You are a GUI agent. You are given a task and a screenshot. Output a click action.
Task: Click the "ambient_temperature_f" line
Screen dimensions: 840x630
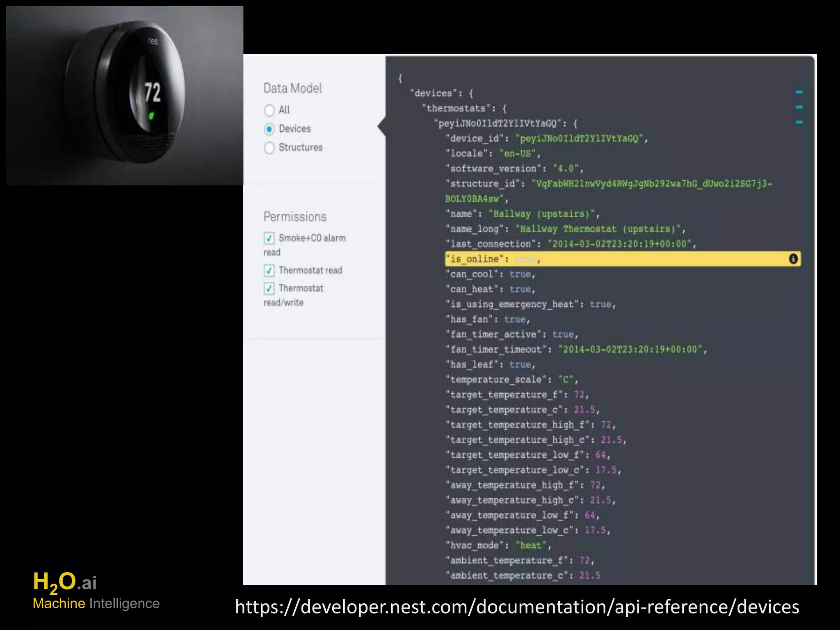pos(520,561)
